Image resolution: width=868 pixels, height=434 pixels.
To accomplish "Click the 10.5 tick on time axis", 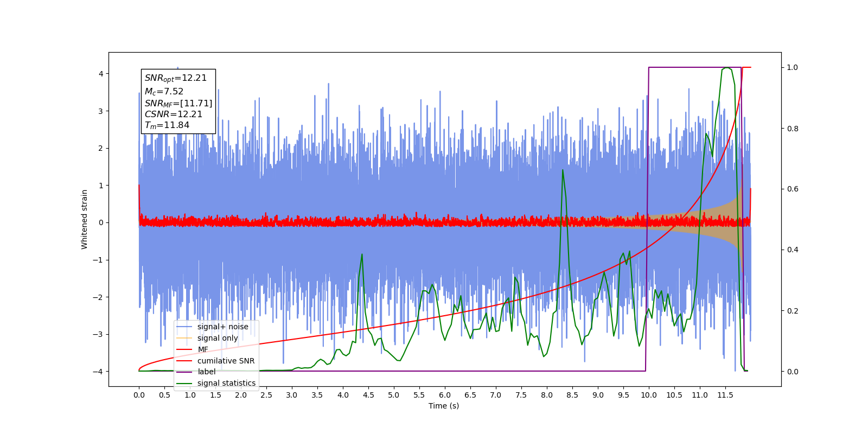I will 674,395.
